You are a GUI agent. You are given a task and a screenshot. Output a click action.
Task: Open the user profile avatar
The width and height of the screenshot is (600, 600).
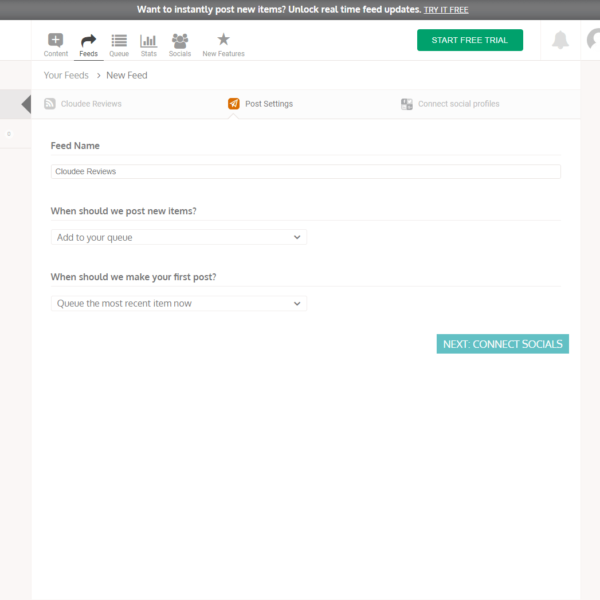click(x=593, y=39)
